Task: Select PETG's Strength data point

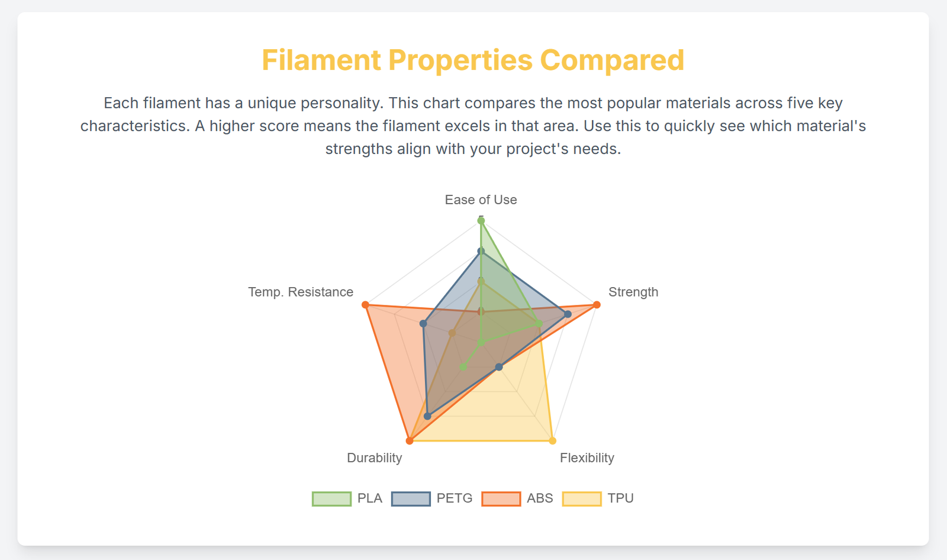Action: point(568,314)
